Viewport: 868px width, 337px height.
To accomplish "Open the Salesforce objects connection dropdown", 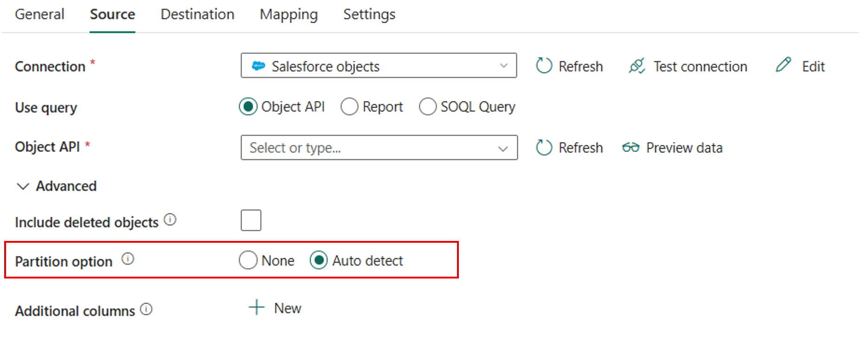I will click(503, 66).
